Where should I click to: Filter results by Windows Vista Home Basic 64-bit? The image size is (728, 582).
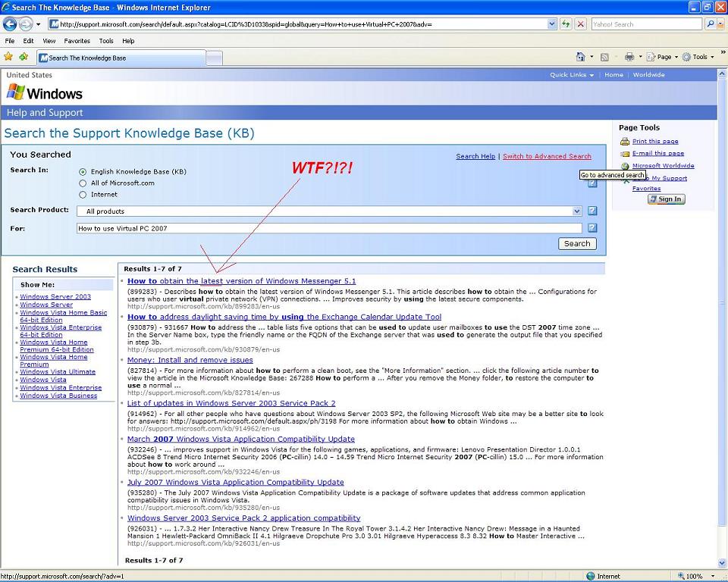pos(63,317)
